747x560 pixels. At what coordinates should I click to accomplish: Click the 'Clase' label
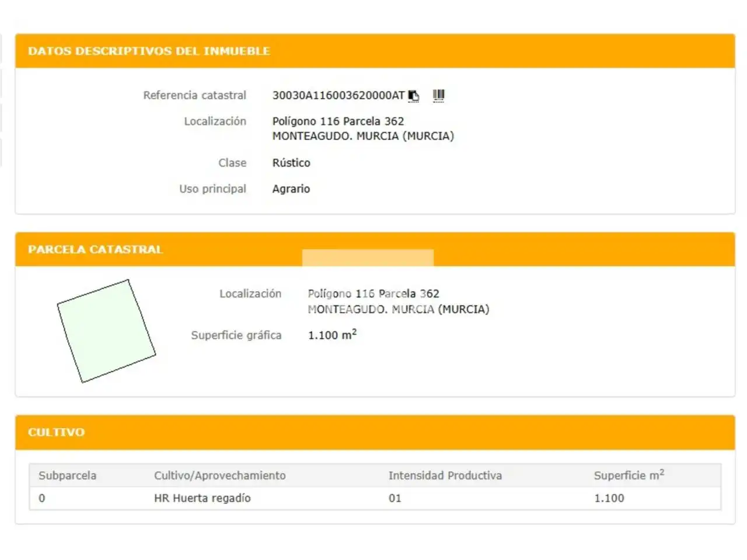tap(232, 163)
